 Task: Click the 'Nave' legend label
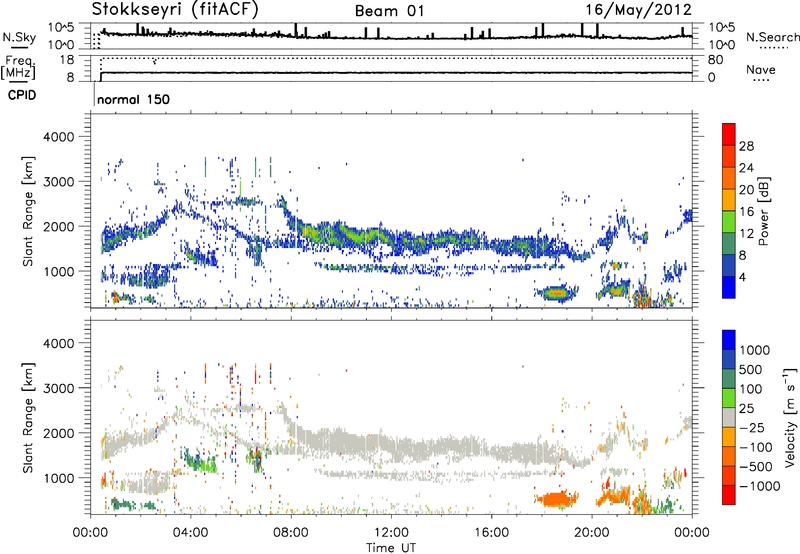[x=760, y=69]
